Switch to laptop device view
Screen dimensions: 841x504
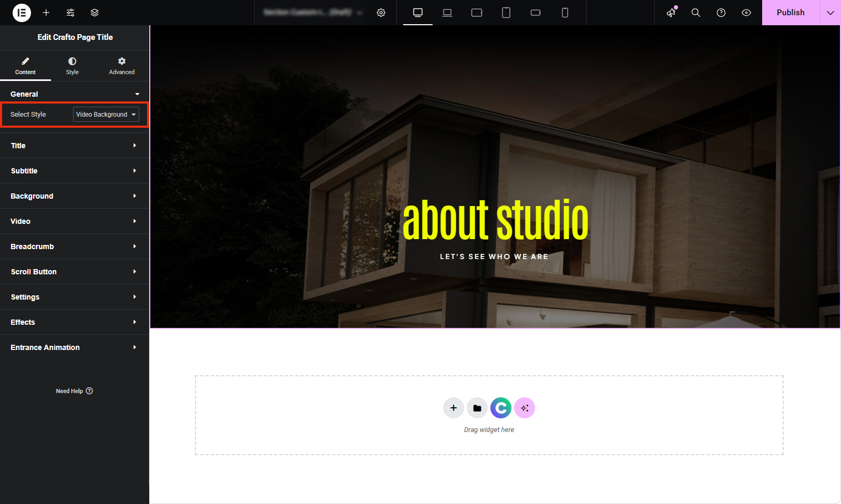pyautogui.click(x=447, y=13)
